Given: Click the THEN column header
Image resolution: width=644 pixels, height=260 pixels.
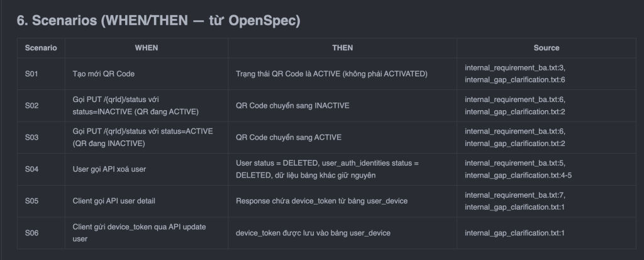Looking at the screenshot, I should pyautogui.click(x=342, y=48).
